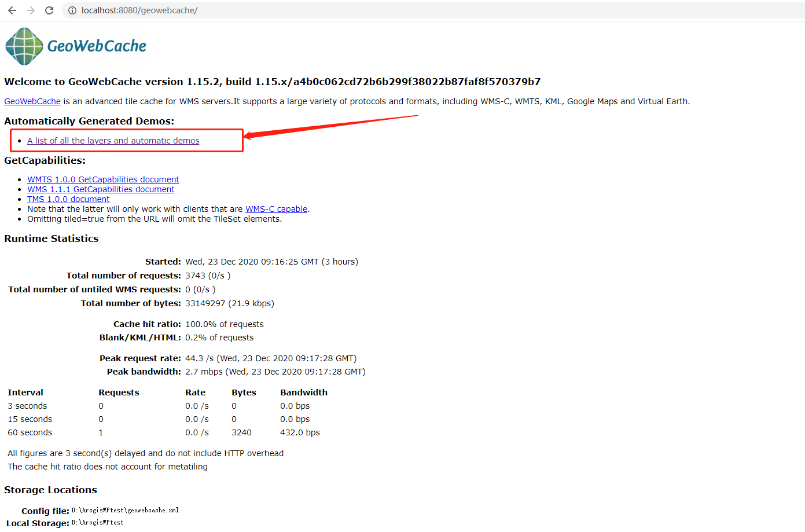Select total bytes value 33149297 (21.9 kbps)
Viewport: 805px width, 532px height.
[x=230, y=303]
